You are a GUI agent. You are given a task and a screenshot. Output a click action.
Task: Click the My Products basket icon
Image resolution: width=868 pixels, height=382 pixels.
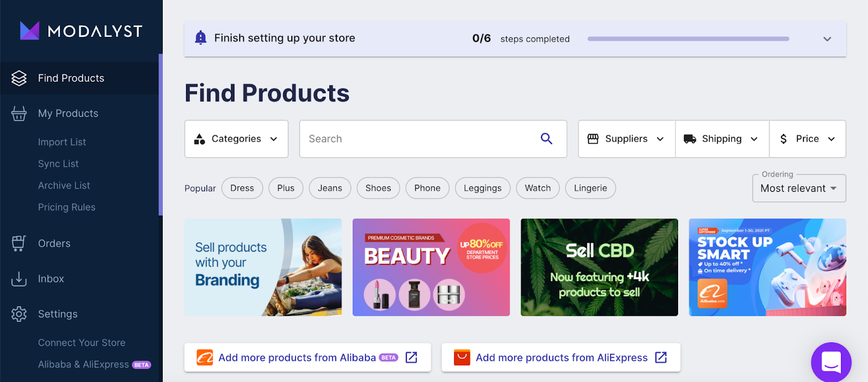(x=19, y=113)
